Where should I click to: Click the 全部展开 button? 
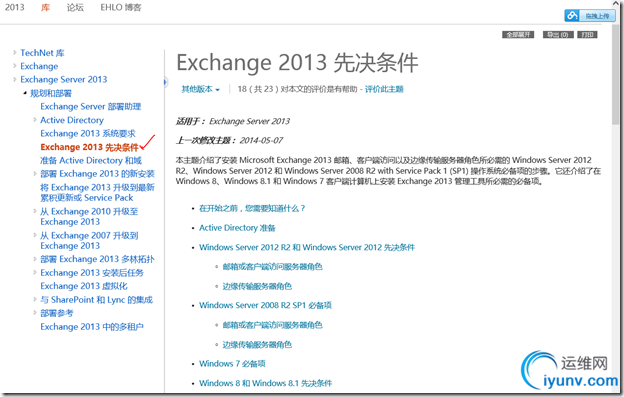[x=518, y=35]
